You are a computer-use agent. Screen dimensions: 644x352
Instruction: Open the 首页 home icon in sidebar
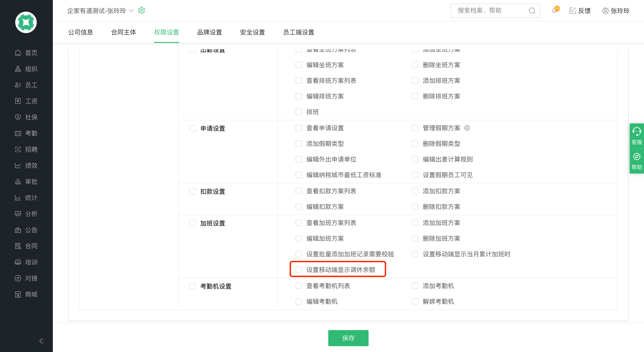coord(18,53)
